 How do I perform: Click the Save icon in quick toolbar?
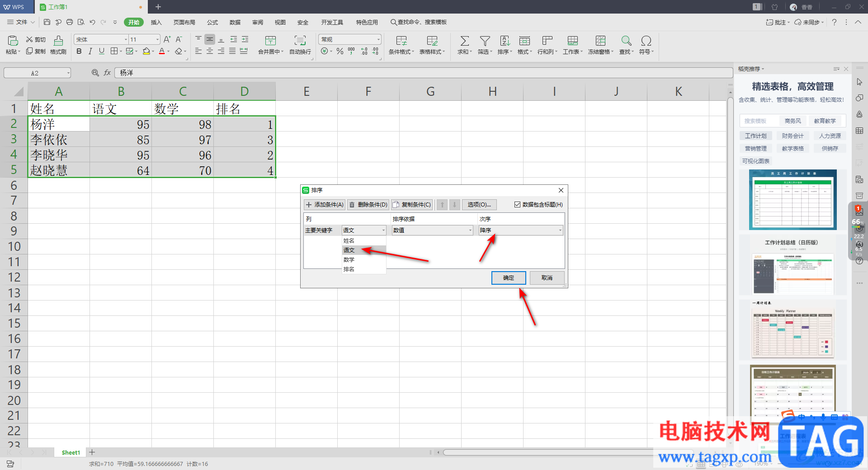[x=47, y=22]
